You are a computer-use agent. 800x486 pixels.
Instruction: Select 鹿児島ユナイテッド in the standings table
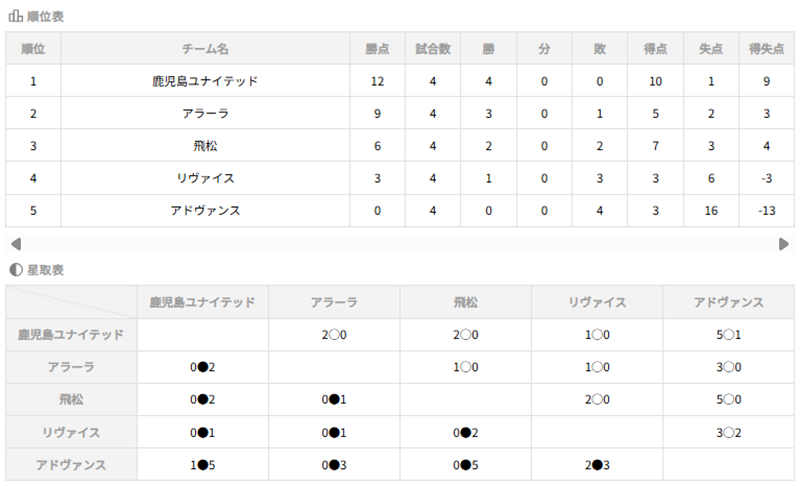[x=205, y=81]
